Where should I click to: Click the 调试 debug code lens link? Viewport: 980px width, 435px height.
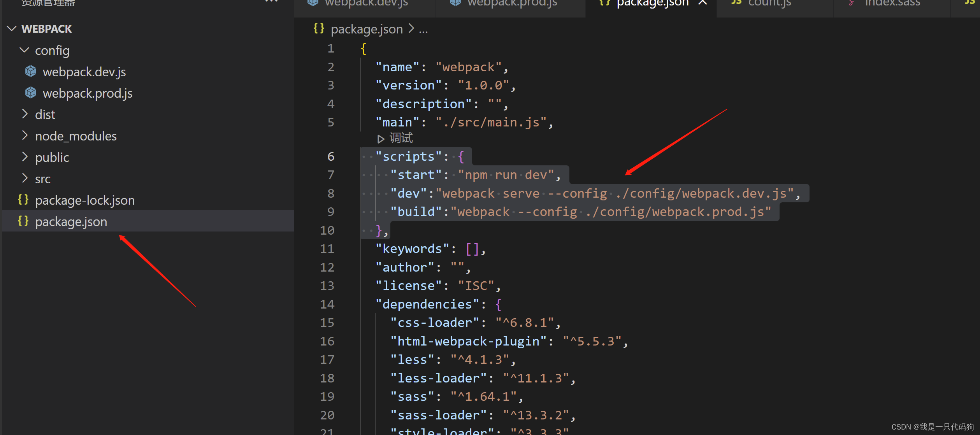(x=401, y=138)
